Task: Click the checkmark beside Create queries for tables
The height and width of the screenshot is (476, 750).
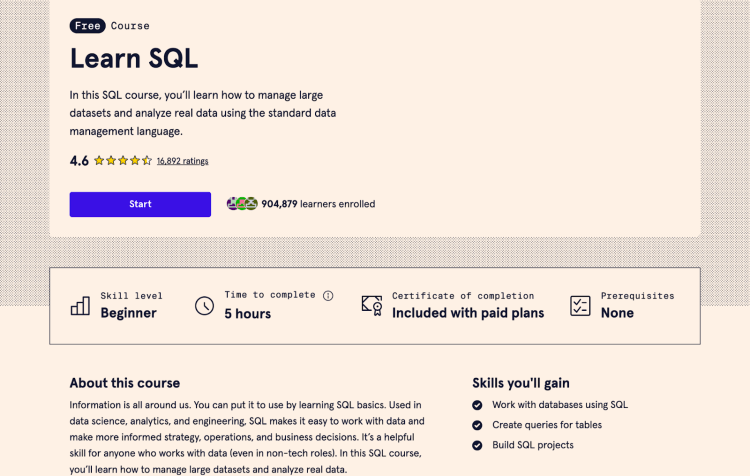Action: pos(477,425)
